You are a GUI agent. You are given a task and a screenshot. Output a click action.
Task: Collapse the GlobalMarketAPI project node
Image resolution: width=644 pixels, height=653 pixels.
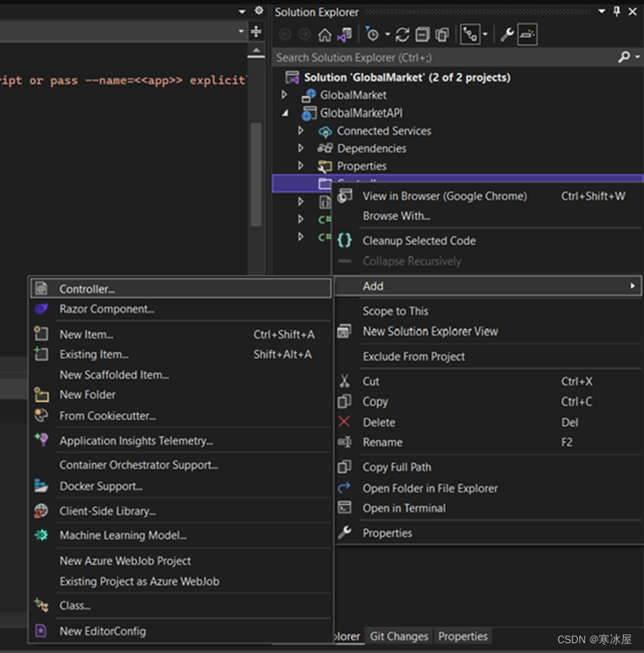tap(285, 113)
